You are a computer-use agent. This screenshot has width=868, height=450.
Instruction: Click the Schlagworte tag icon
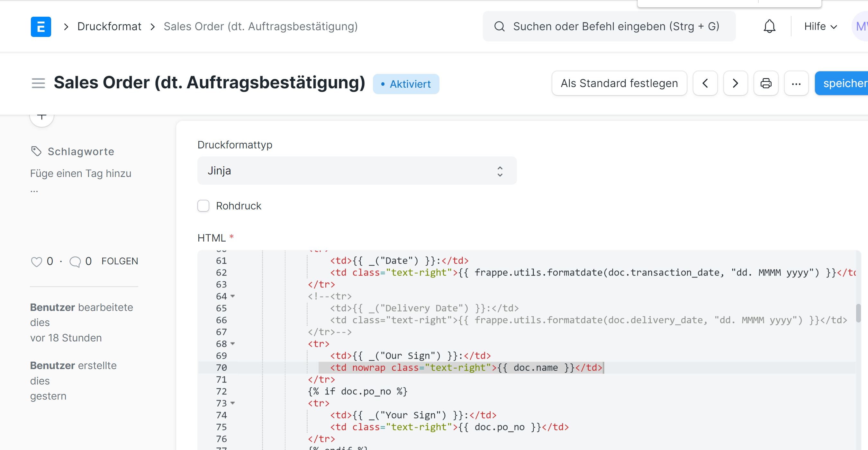pos(36,152)
